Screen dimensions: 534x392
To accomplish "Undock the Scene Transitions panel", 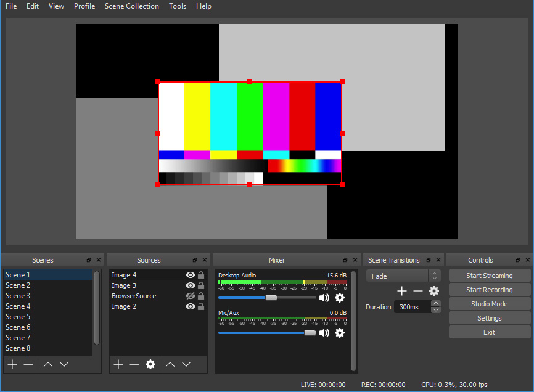I will point(429,260).
